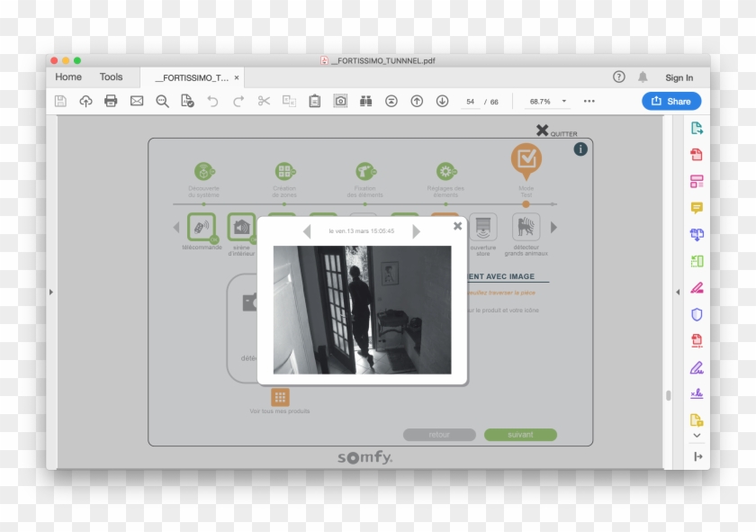Viewport: 756px width, 532px height.
Task: Open the zoom level dropdown at 68.7%
Action: coord(548,102)
